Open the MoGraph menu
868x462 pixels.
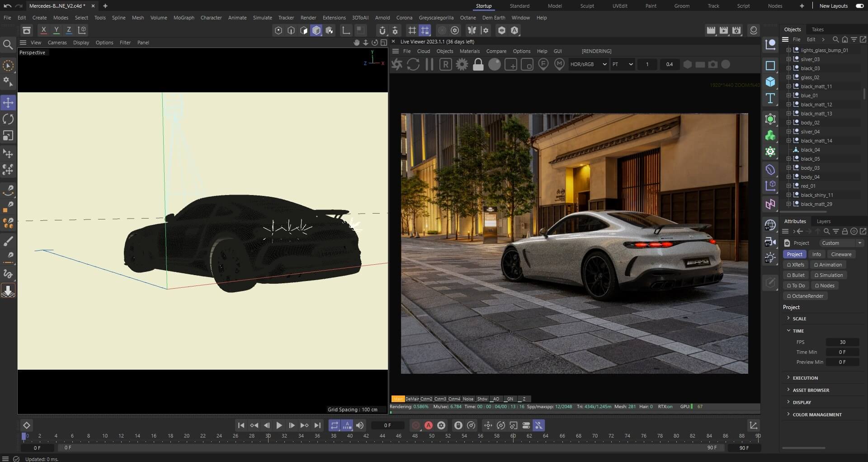(x=184, y=18)
